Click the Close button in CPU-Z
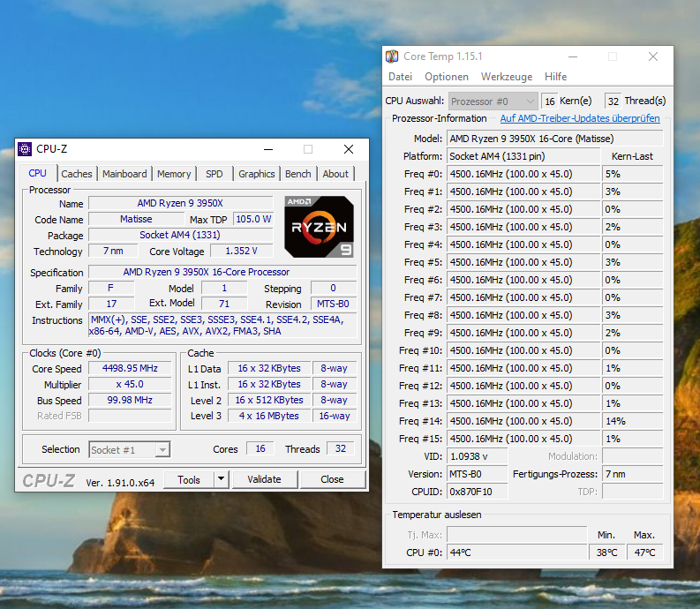Screen dimensions: 700x609 [332, 479]
